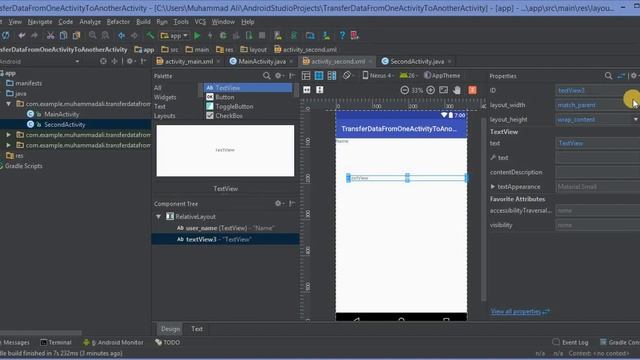The height and width of the screenshot is (360, 640).
Task: Expand the second com.example.muhammadali package
Action: coord(8,135)
